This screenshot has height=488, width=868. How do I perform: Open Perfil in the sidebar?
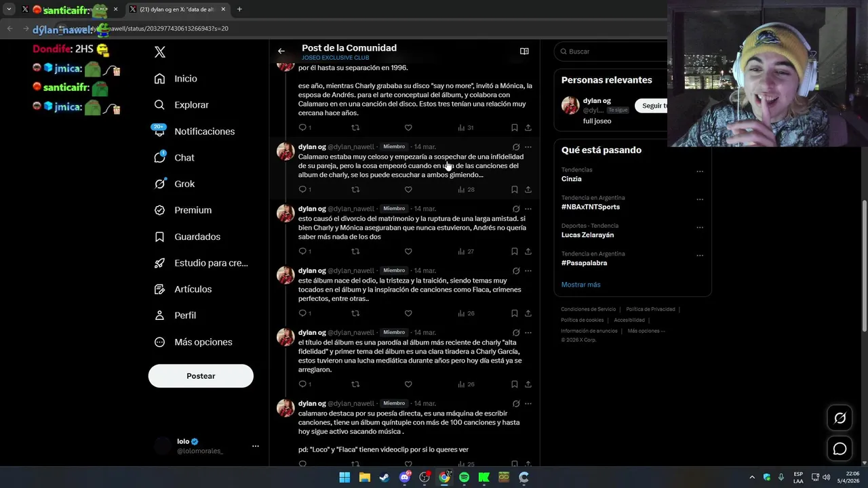point(175,316)
